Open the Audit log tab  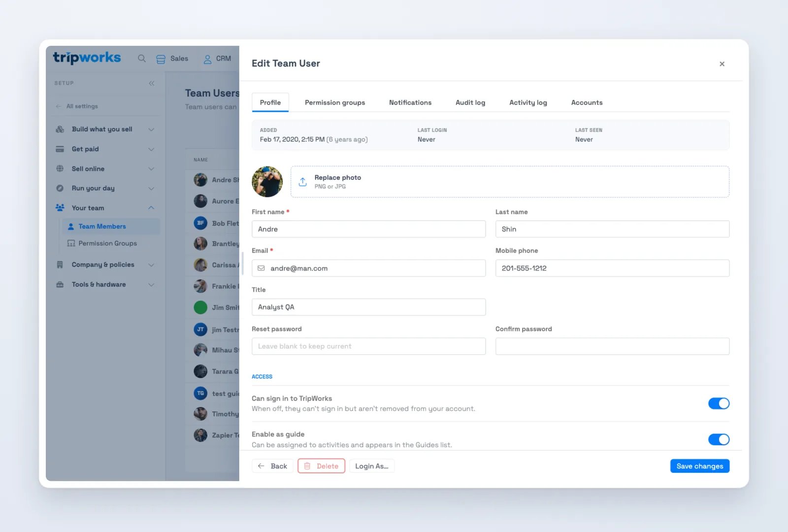(470, 102)
